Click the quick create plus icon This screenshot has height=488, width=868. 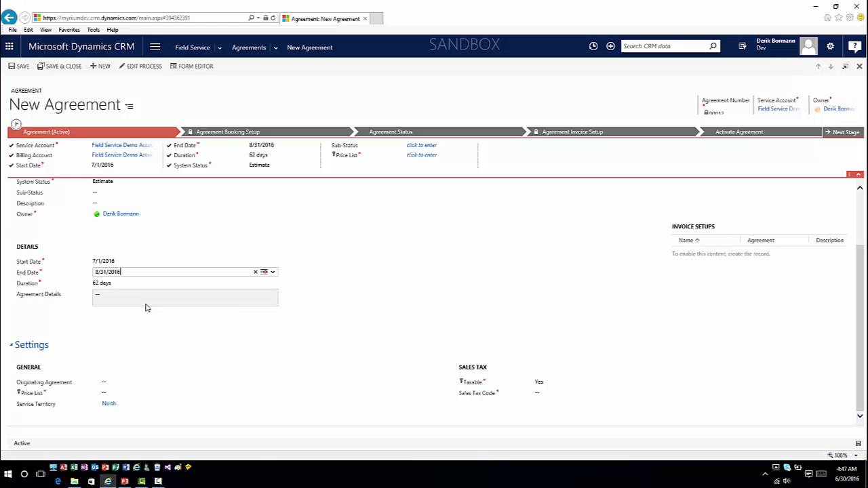click(x=610, y=46)
